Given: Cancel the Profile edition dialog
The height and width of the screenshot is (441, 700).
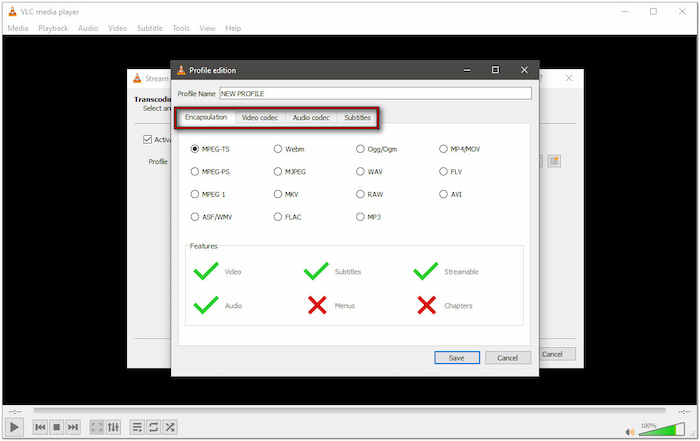Looking at the screenshot, I should point(508,358).
